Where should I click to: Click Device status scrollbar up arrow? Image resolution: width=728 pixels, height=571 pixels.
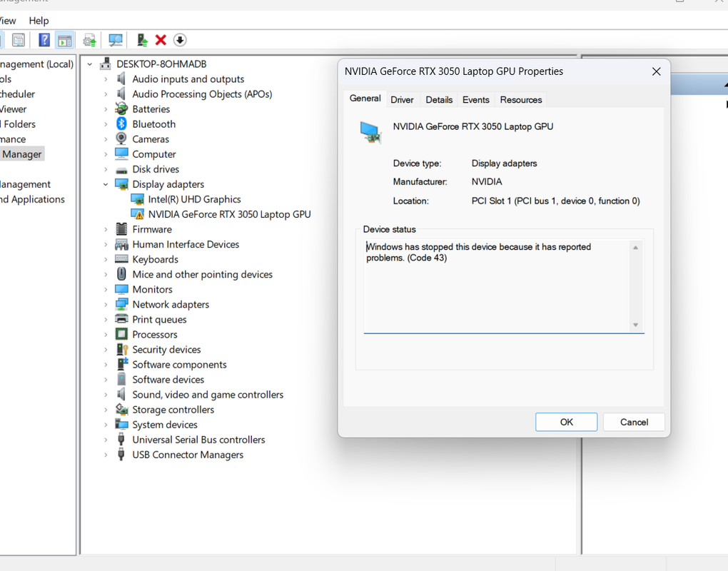click(x=636, y=248)
